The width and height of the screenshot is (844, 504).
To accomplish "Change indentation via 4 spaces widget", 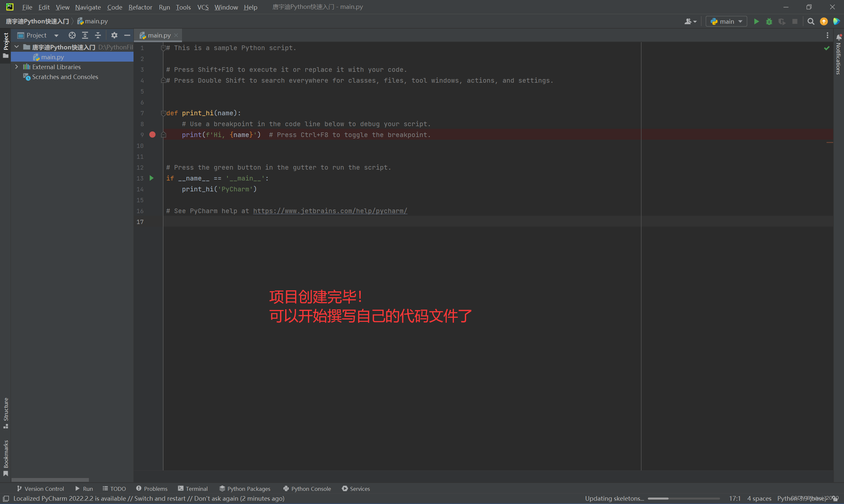I will tap(759, 498).
